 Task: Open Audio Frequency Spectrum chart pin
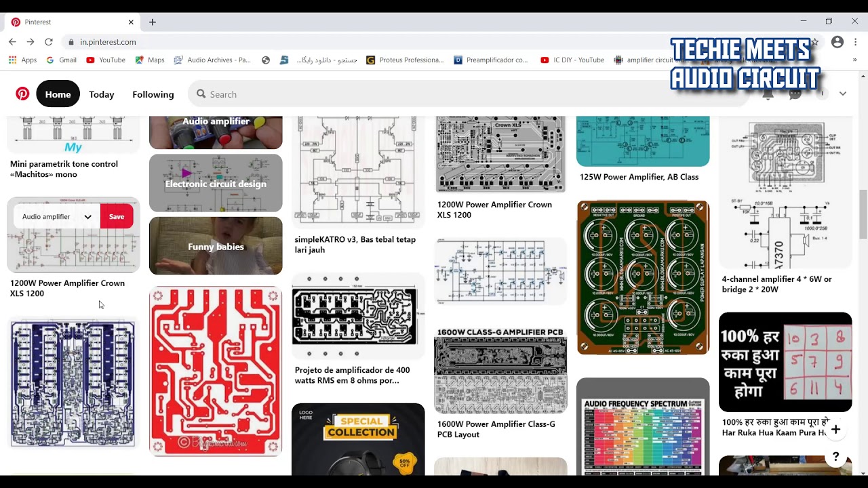click(x=643, y=427)
